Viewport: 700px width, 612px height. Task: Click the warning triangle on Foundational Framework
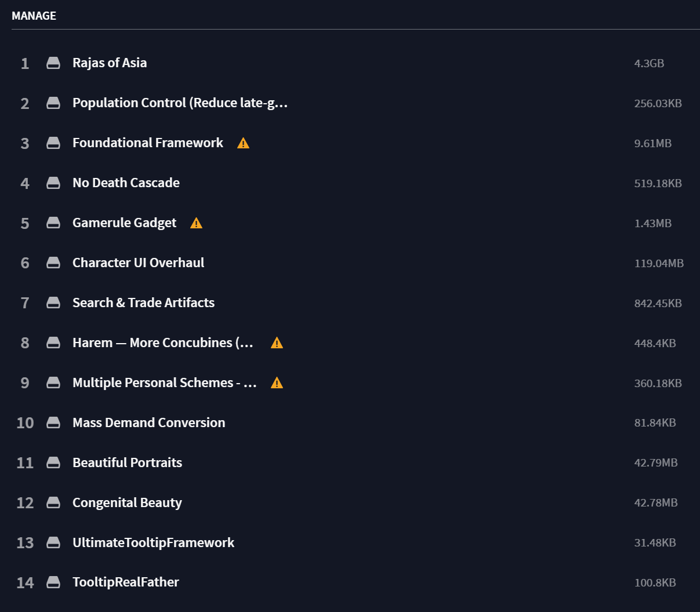243,143
